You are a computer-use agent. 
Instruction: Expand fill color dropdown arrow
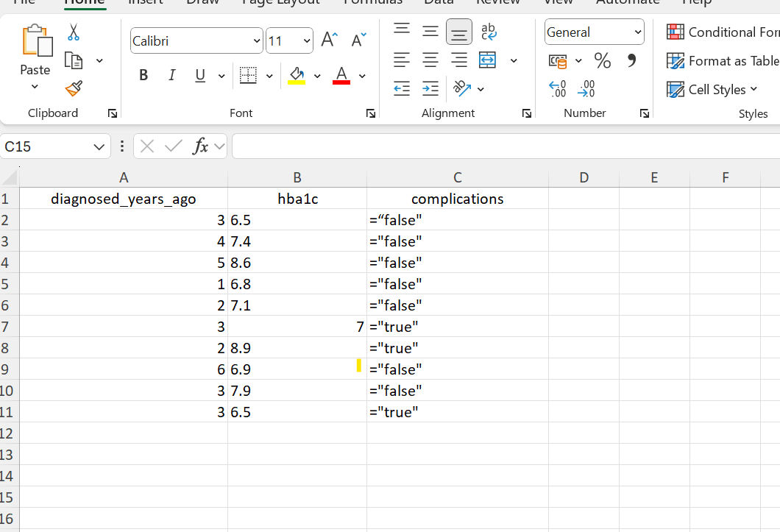click(317, 76)
